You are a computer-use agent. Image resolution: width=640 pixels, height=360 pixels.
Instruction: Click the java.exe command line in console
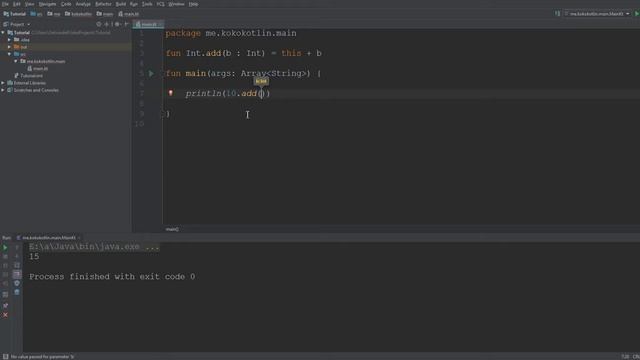click(x=94, y=247)
